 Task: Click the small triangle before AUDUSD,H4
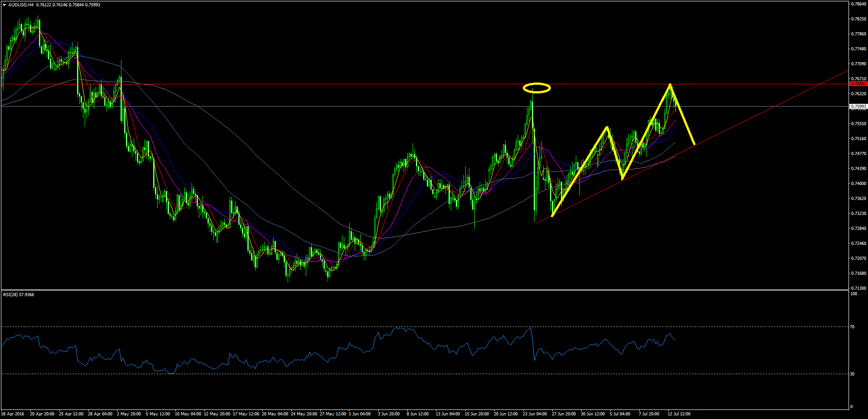tap(5, 5)
